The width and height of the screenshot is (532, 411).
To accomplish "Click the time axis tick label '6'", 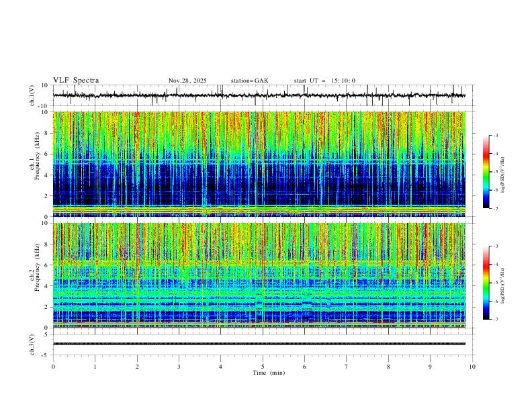I will 305,367.
